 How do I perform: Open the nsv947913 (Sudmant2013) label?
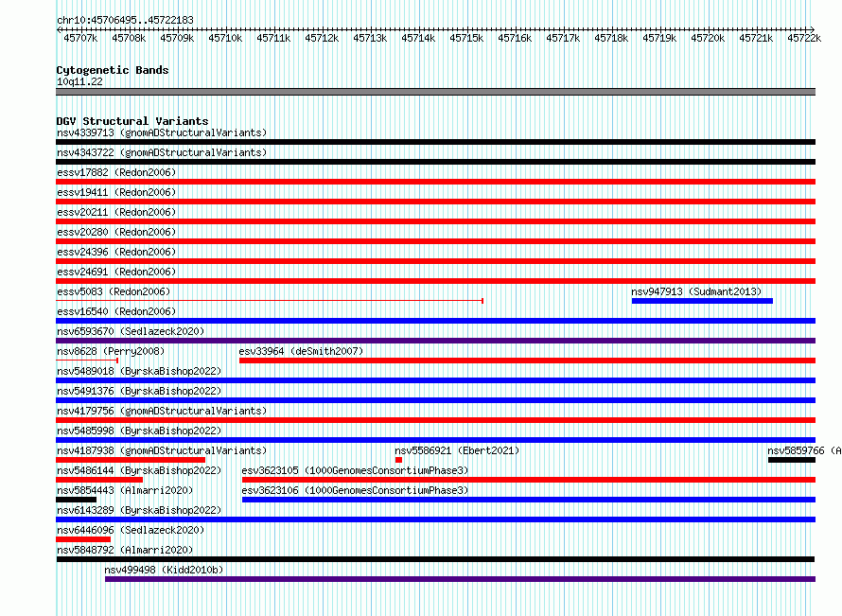point(696,291)
